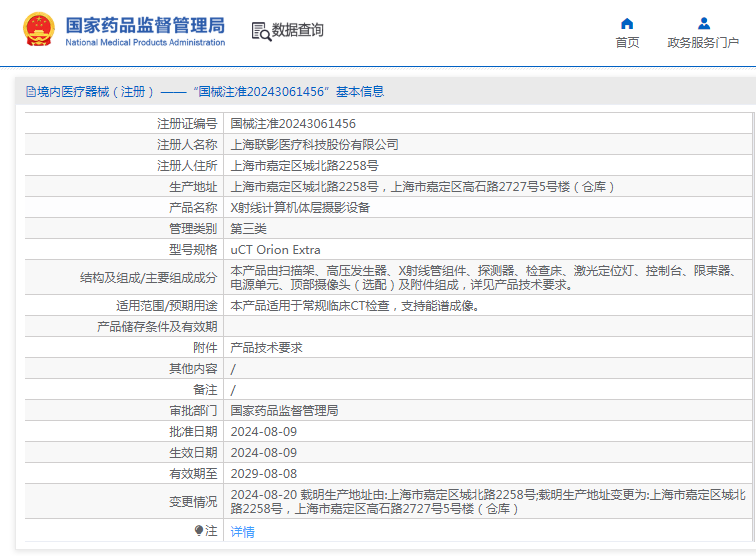Open the 政务服务门户 user icon
The width and height of the screenshot is (756, 556).
tap(703, 23)
